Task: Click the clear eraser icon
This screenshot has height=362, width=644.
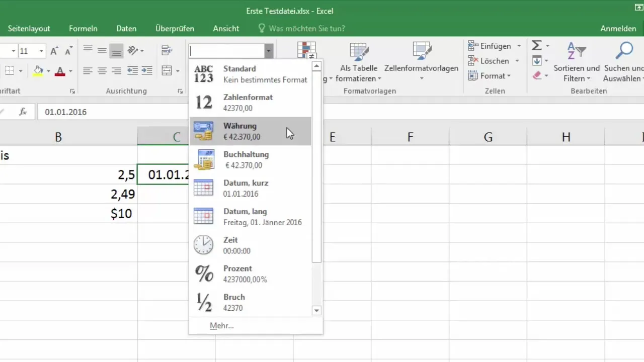Action: coord(537,76)
